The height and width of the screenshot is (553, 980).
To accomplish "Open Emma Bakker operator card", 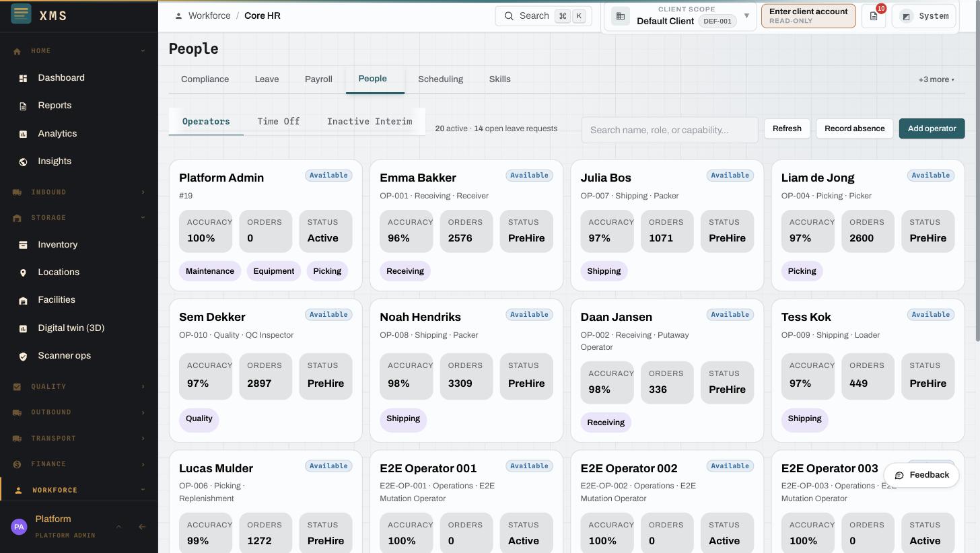I will (x=466, y=225).
